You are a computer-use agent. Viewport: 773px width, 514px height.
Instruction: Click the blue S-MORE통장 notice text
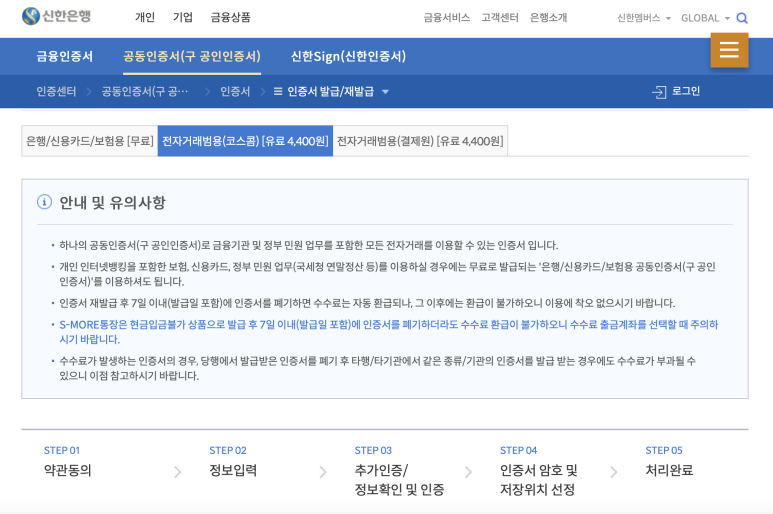(388, 332)
